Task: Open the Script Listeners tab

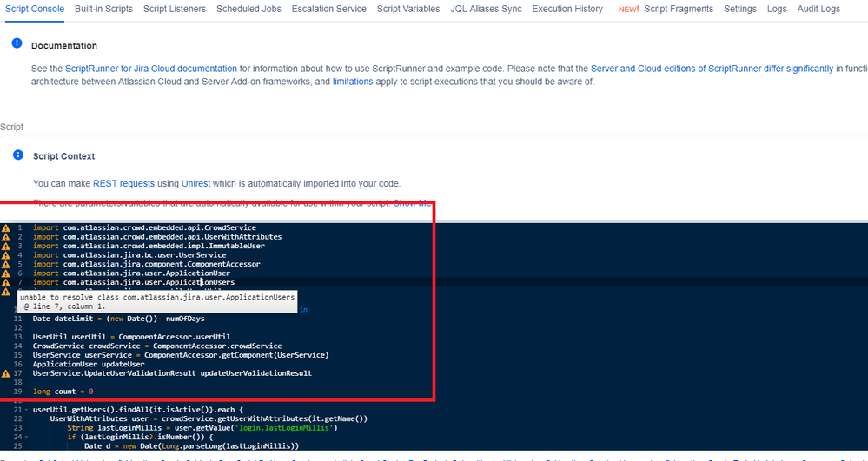Action: click(x=175, y=9)
